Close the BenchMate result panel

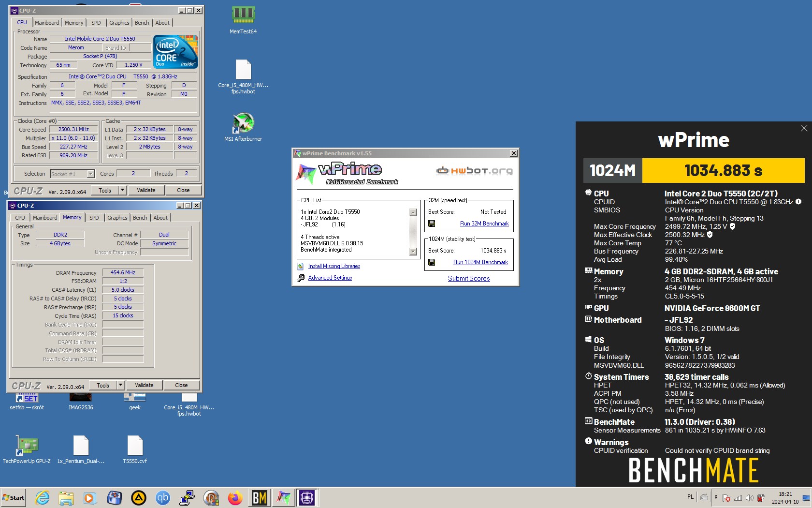[x=804, y=128]
